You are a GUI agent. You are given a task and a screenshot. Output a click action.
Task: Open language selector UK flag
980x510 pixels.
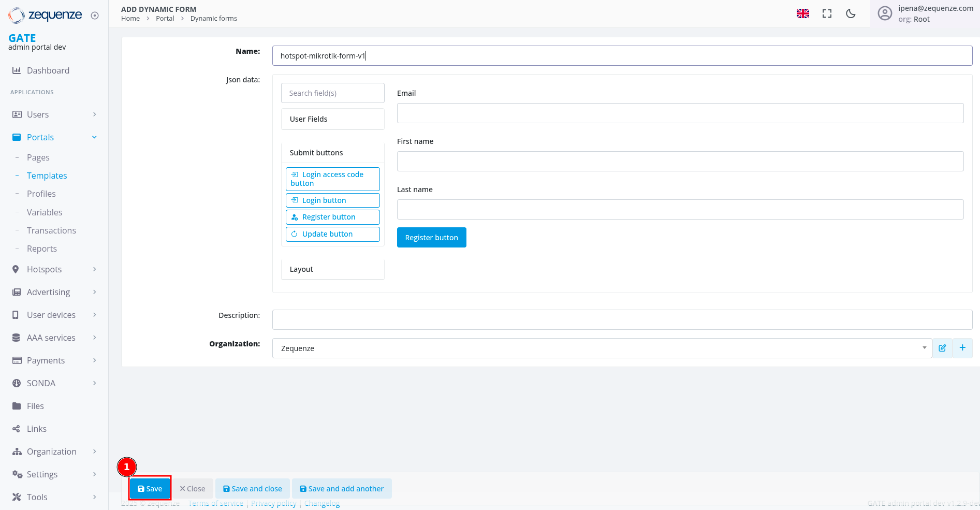click(802, 14)
